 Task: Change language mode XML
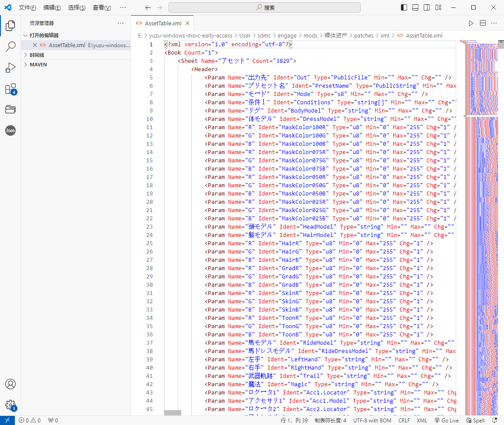(x=421, y=420)
